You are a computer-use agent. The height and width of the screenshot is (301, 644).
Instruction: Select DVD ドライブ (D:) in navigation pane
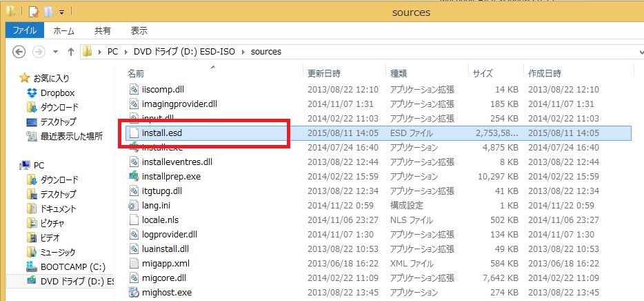(77, 281)
